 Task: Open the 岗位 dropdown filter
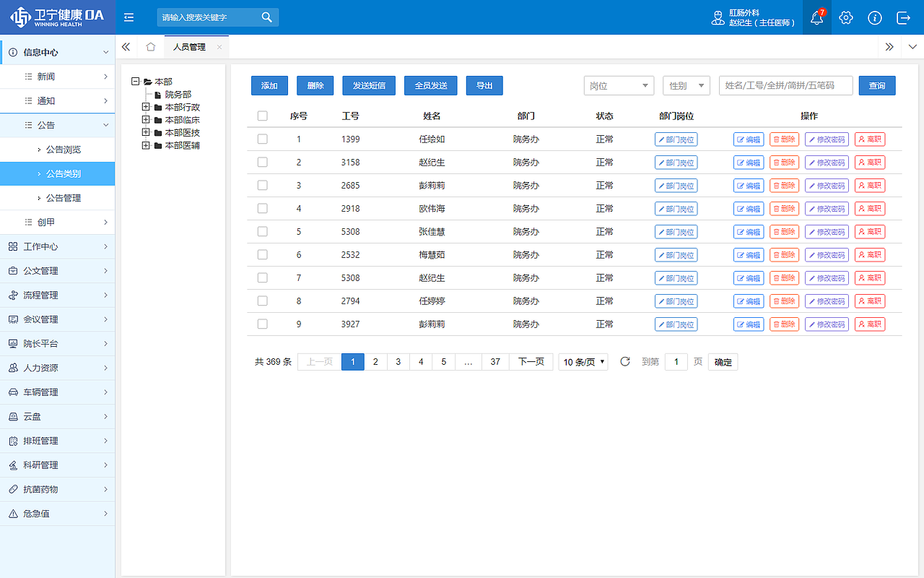tap(619, 85)
